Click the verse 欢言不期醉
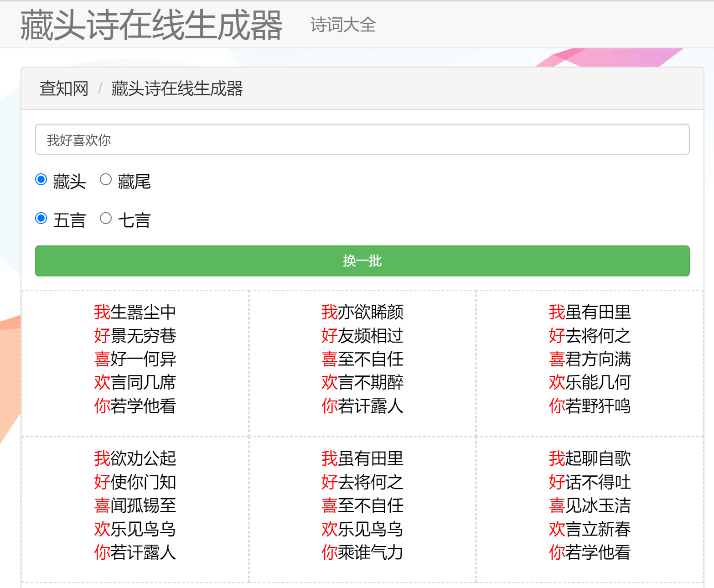 [x=362, y=383]
